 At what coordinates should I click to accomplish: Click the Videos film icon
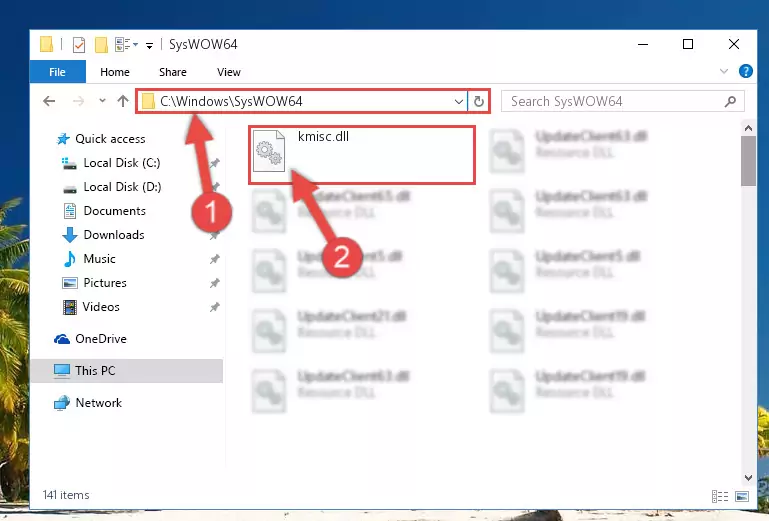pyautogui.click(x=70, y=308)
